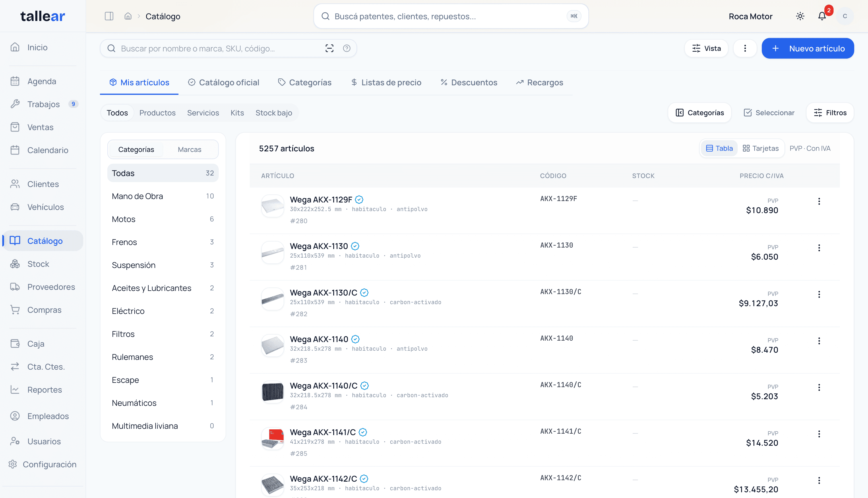Click the Wega AKX-1140/C product thumbnail
This screenshot has height=498, width=868.
[x=272, y=392]
